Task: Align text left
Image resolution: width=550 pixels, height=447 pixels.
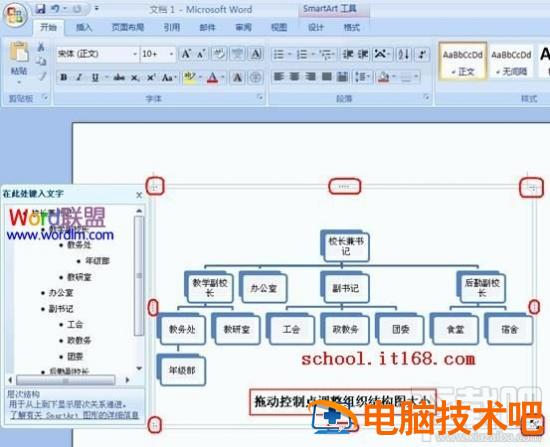Action: [279, 76]
